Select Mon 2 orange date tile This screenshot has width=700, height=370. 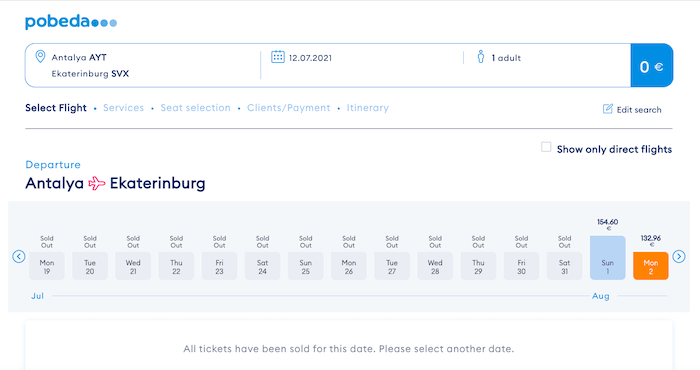(x=650, y=266)
